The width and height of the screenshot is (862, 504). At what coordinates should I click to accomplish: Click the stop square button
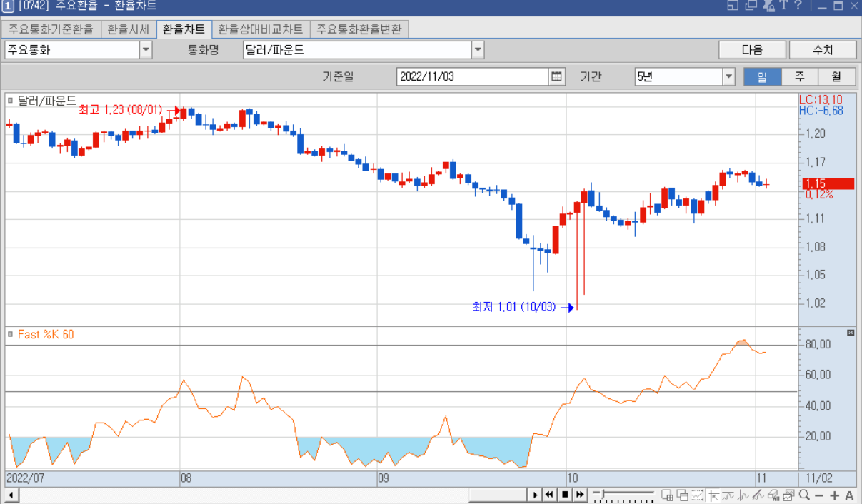565,495
